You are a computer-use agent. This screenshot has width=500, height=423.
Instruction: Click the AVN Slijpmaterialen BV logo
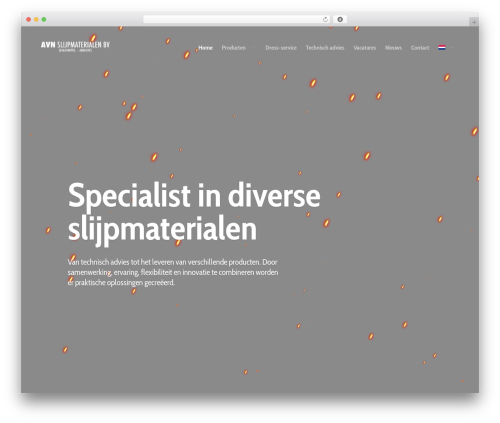[75, 46]
